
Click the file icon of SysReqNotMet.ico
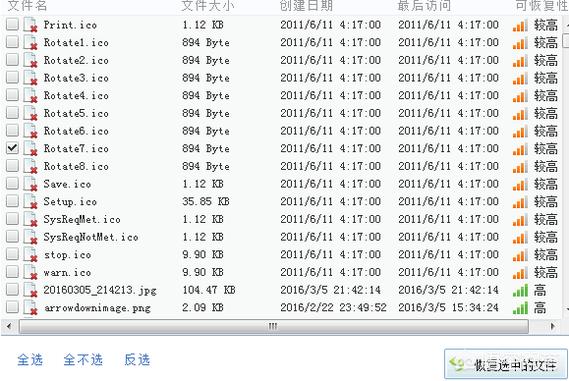tap(30, 237)
